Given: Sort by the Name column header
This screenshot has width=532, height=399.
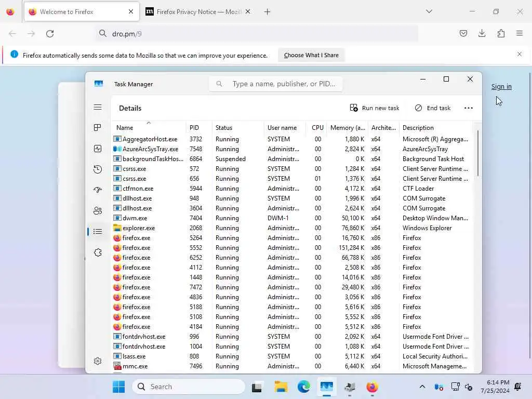Looking at the screenshot, I should click(148, 128).
